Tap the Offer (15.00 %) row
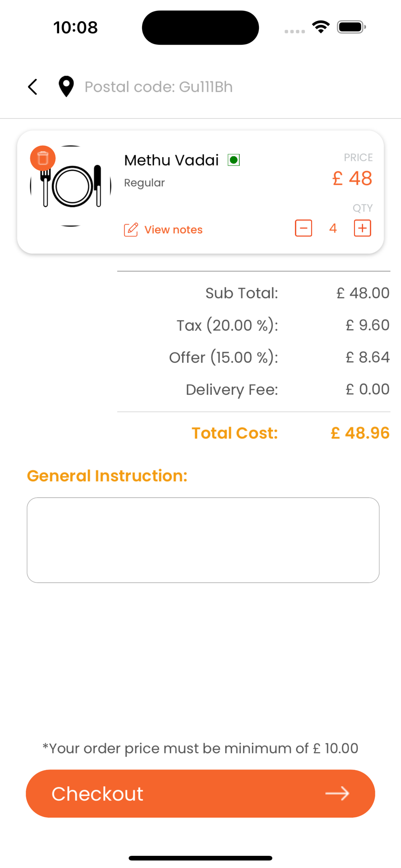The image size is (401, 868). click(x=254, y=357)
